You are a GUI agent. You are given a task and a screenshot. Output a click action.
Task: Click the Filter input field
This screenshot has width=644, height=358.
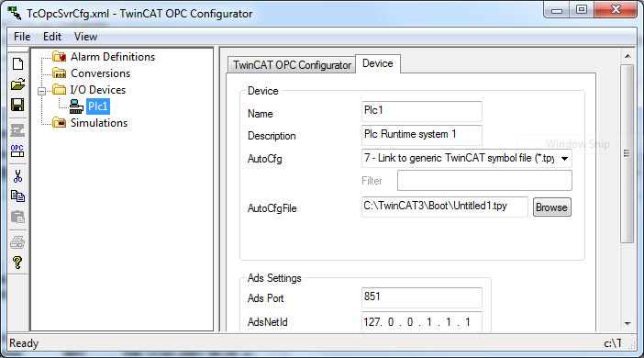(x=484, y=181)
